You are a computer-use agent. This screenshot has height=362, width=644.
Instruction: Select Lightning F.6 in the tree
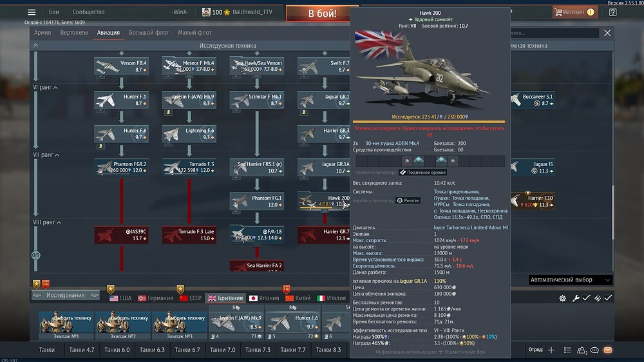coord(189,133)
